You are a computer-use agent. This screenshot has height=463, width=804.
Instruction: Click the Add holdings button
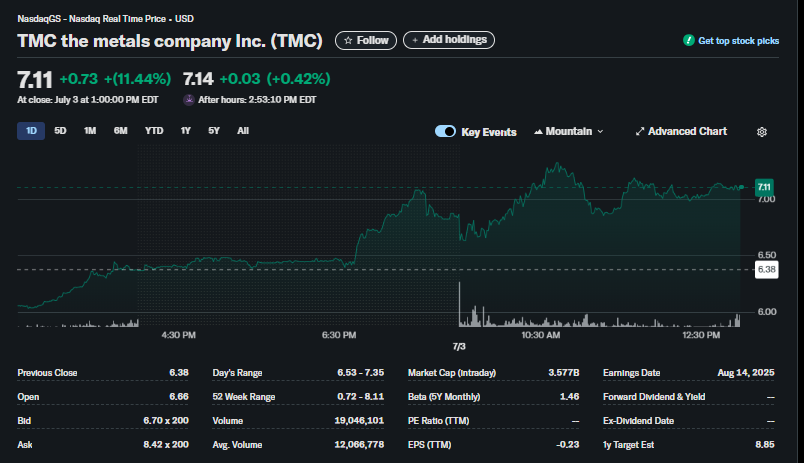(x=449, y=40)
